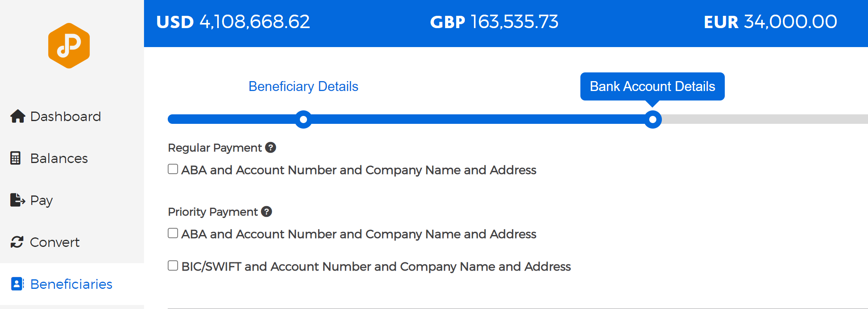Click the USD 4,108,668.62 balance

[x=233, y=22]
